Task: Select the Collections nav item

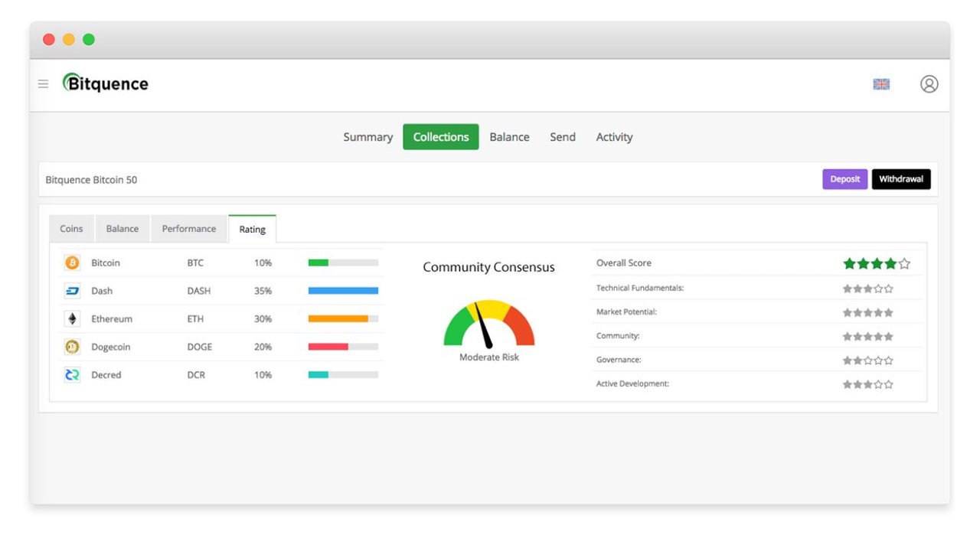Action: 441,137
